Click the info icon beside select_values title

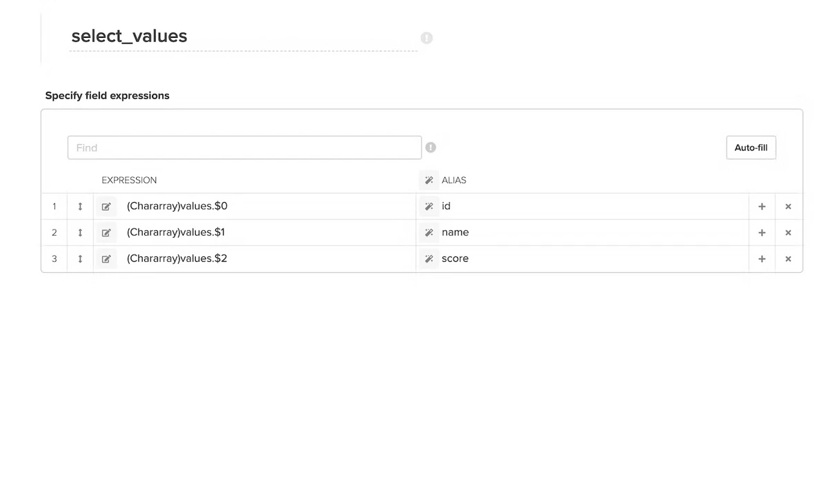[x=426, y=38]
